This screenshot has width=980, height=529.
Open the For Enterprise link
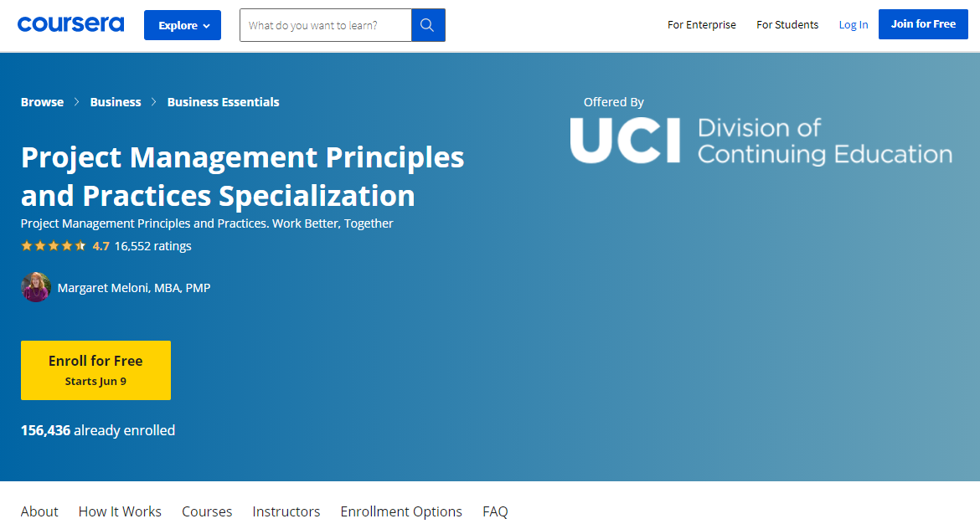(702, 25)
